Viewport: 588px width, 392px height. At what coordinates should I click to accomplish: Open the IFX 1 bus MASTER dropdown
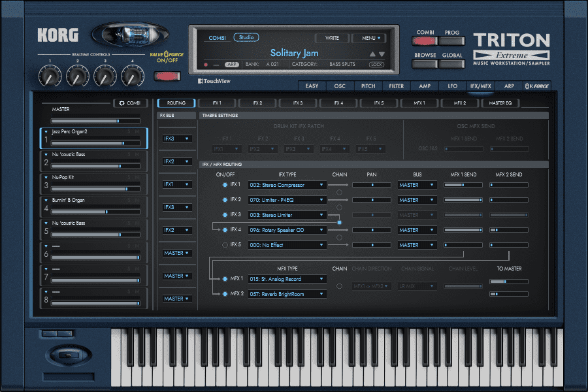pos(417,185)
